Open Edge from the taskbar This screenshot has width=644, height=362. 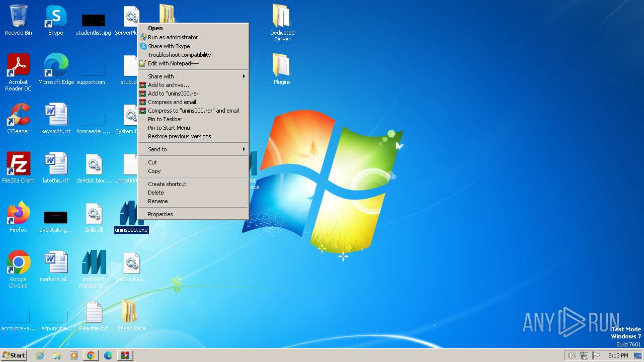(x=108, y=355)
